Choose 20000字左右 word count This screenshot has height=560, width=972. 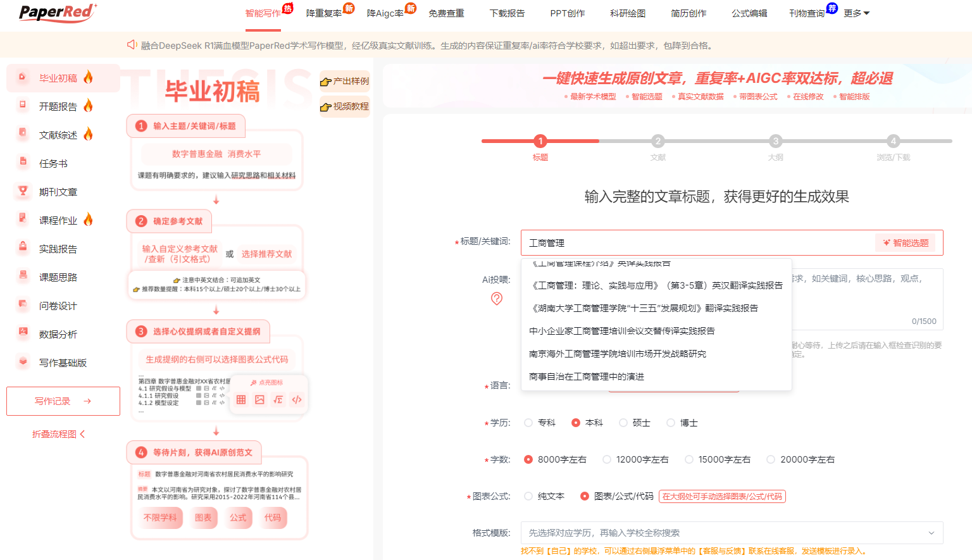(800, 459)
